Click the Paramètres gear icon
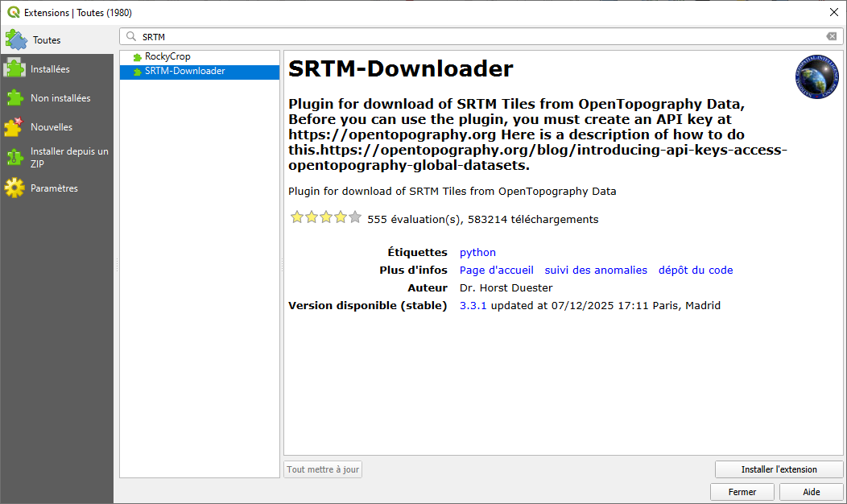The image size is (847, 504). click(14, 188)
